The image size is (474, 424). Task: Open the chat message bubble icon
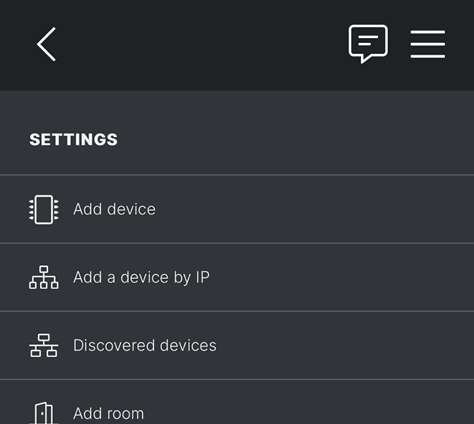(x=368, y=44)
